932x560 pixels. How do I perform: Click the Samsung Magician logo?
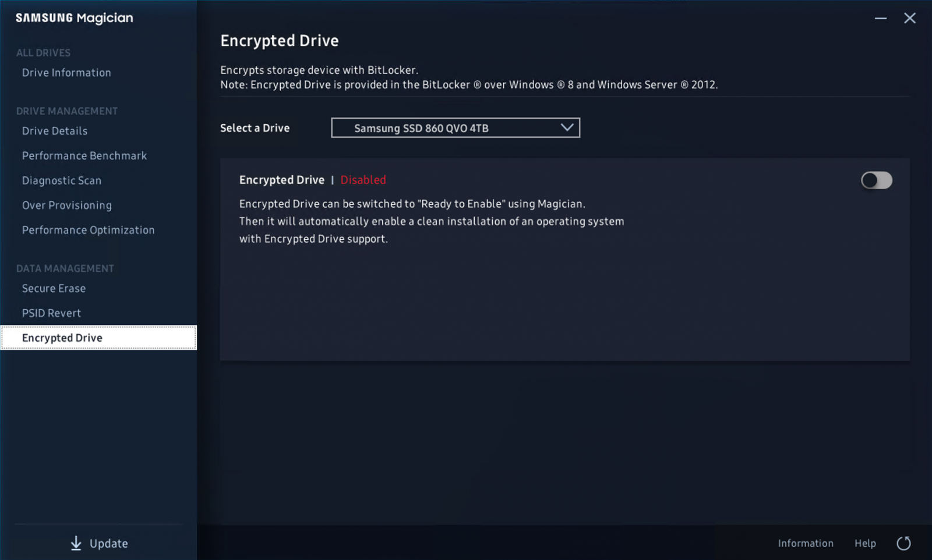click(75, 18)
